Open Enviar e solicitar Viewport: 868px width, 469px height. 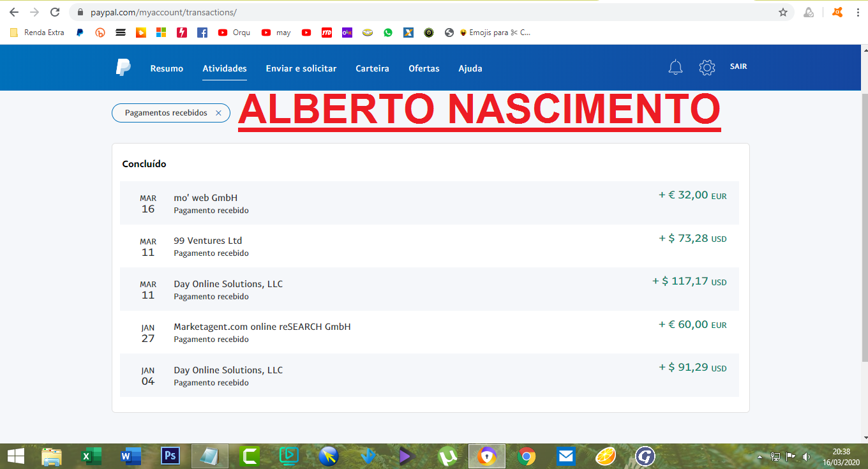point(301,68)
